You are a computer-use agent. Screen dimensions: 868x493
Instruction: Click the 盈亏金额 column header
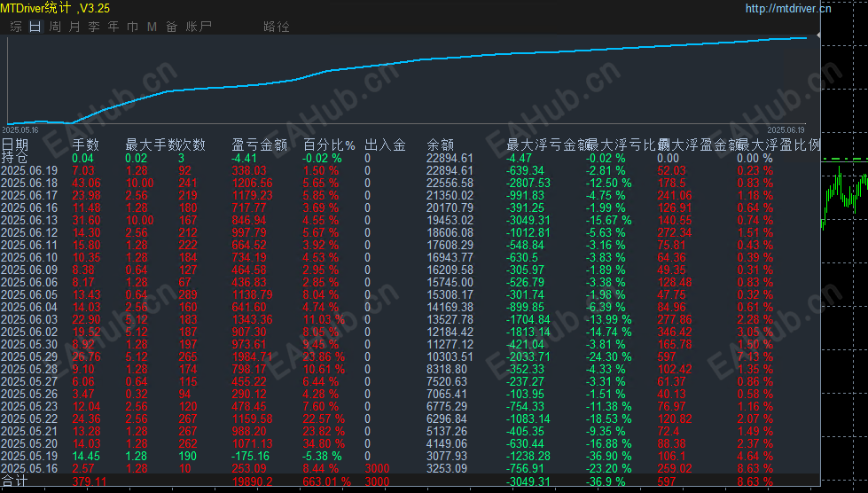[260, 145]
